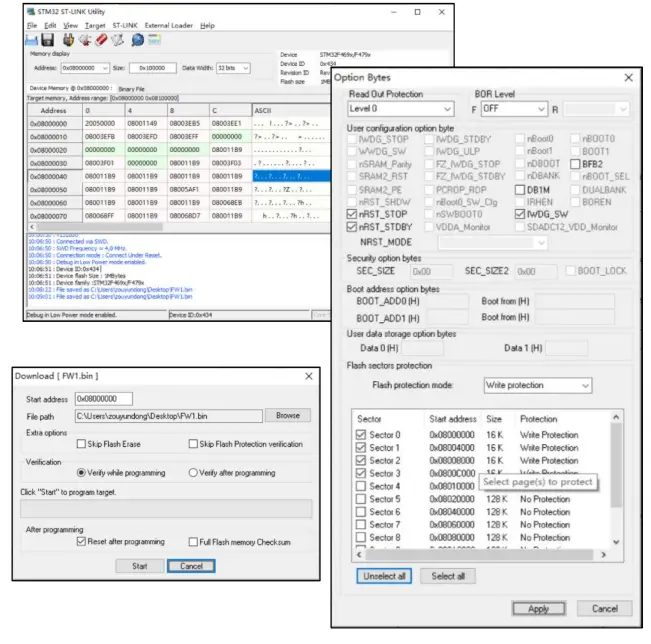Screen dimensions: 651x644
Task: Switch to the Binary File tab
Action: pos(131,89)
